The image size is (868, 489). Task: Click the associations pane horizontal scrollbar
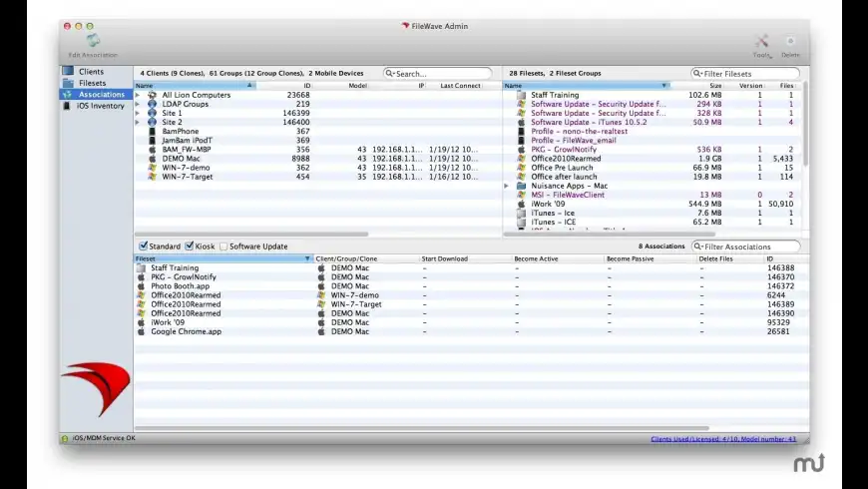click(x=422, y=428)
